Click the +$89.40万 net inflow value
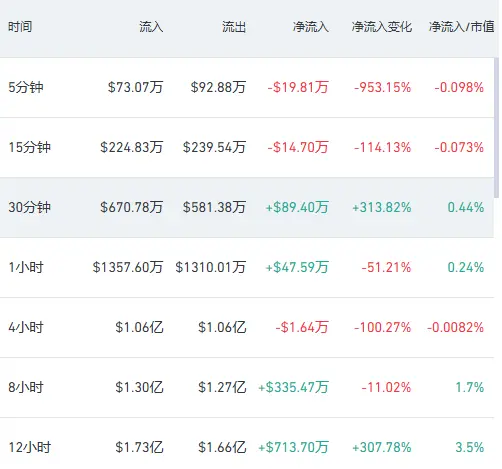Screen dimensions: 502x469 point(297,207)
